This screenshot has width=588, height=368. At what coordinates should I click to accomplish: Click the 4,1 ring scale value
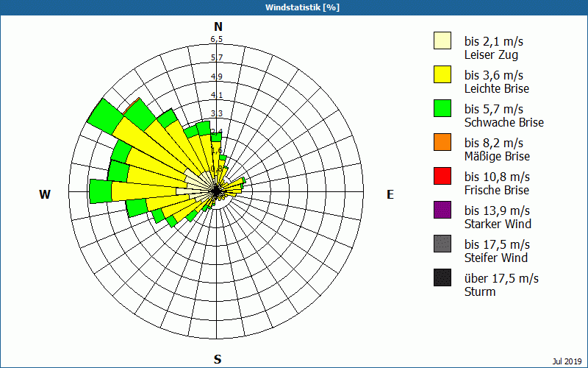[217, 95]
